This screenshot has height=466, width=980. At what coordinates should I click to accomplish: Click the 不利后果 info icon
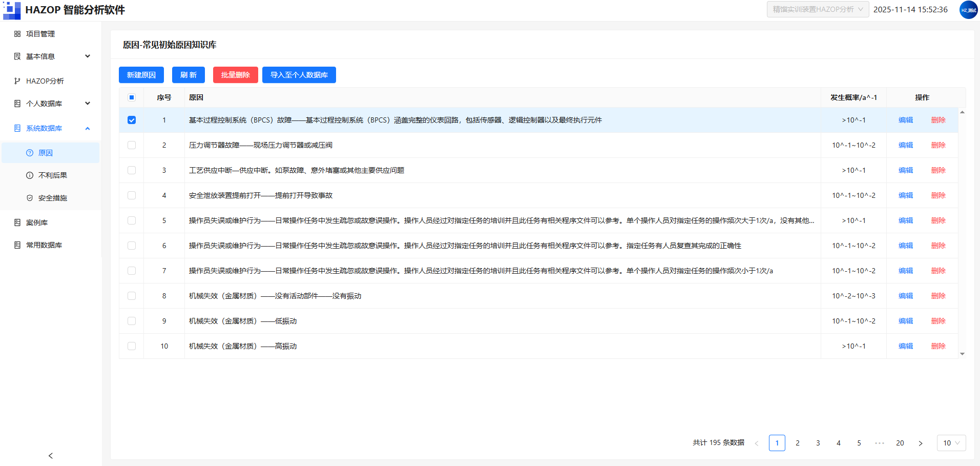point(30,175)
